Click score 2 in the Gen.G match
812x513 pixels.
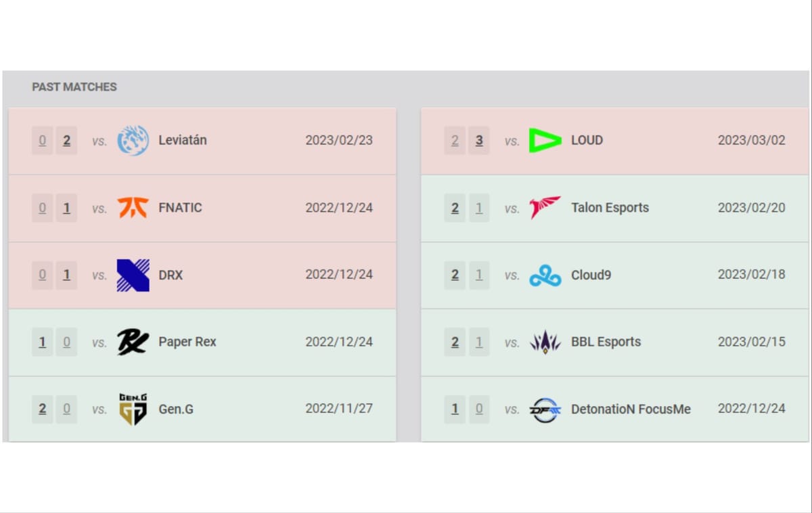pos(42,409)
